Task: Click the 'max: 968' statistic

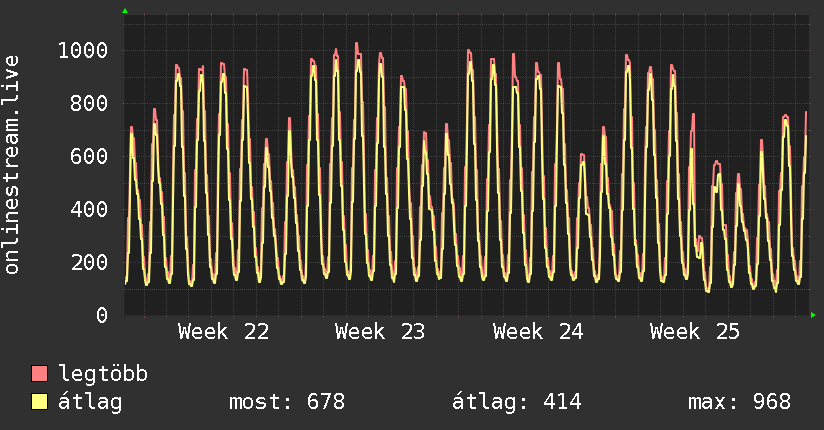Action: [x=739, y=402]
